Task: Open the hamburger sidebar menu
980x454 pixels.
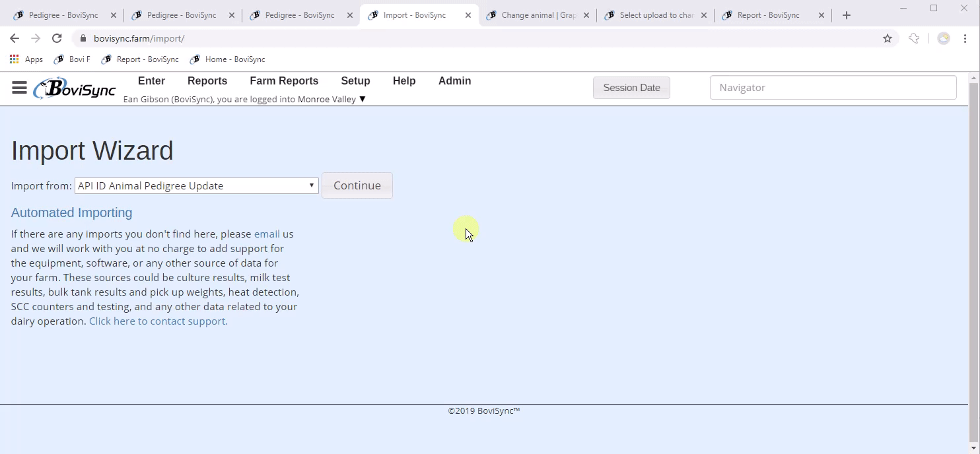Action: [19, 88]
